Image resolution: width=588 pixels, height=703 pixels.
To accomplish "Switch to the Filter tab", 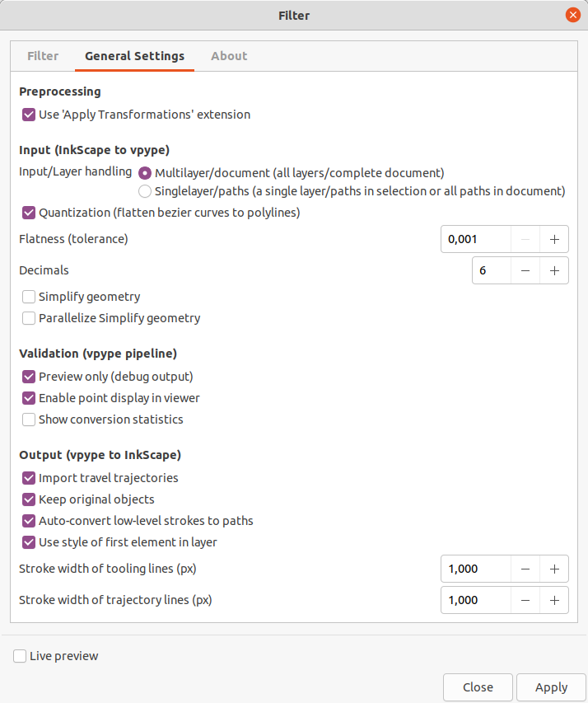I will pyautogui.click(x=43, y=56).
